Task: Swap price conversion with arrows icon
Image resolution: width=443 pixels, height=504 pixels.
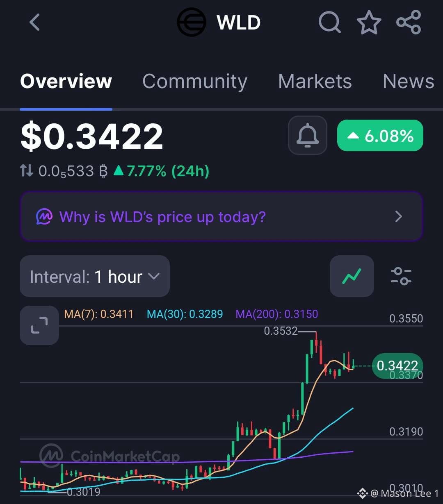Action: click(x=27, y=171)
